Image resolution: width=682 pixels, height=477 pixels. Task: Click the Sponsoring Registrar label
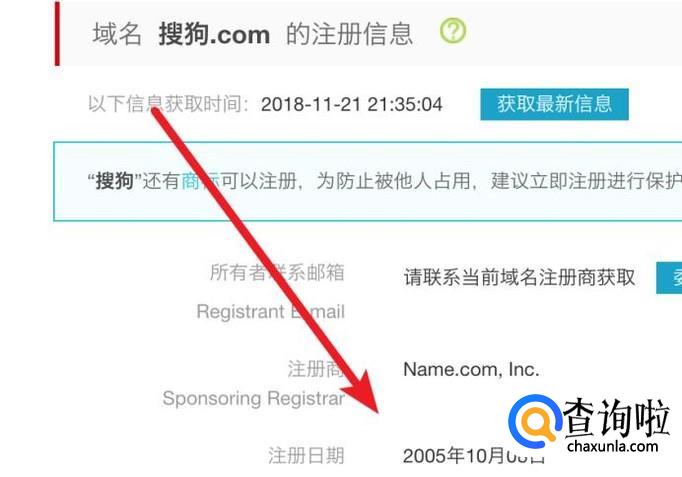pos(254,398)
